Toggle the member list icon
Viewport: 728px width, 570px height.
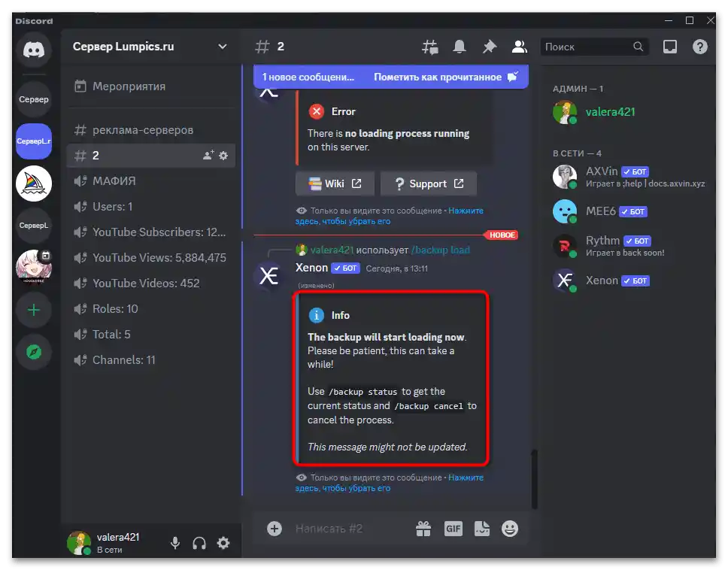(519, 47)
